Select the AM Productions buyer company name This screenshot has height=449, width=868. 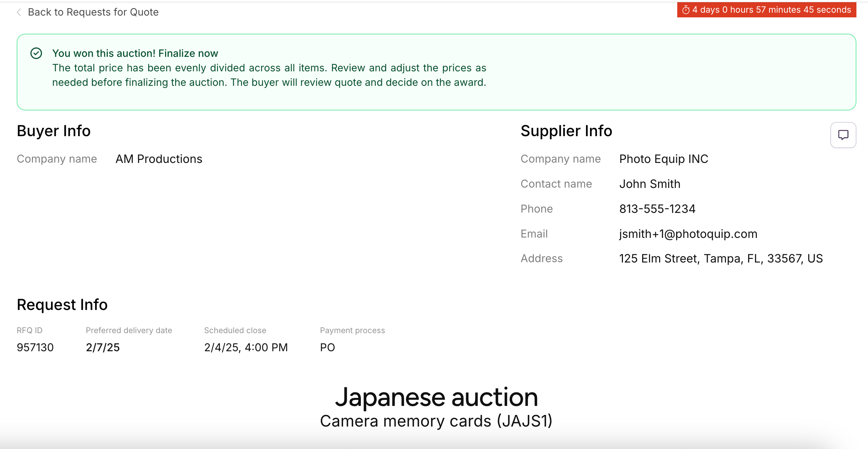(x=159, y=159)
